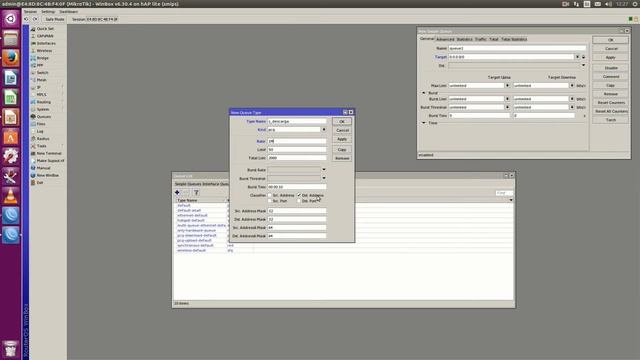Viewport: 640px width, 360px height.
Task: Click the Rate input field
Action: (297, 141)
